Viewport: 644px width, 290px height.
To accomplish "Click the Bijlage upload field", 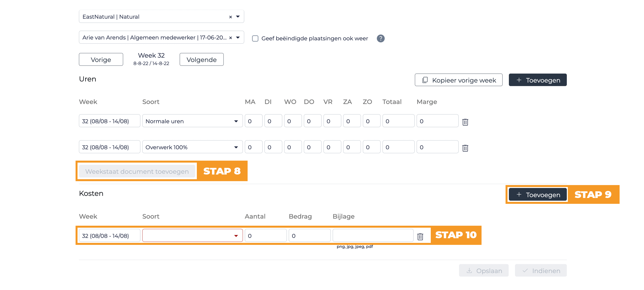I will point(373,235).
